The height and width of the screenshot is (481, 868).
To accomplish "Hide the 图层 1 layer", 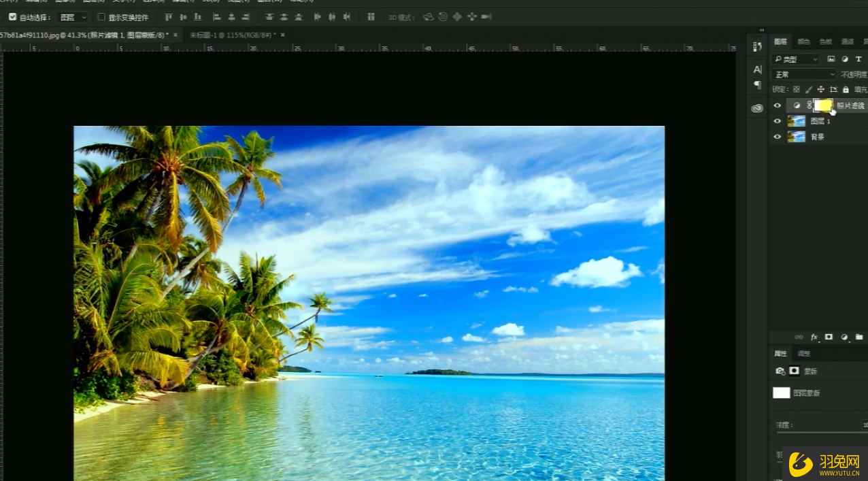I will (778, 121).
